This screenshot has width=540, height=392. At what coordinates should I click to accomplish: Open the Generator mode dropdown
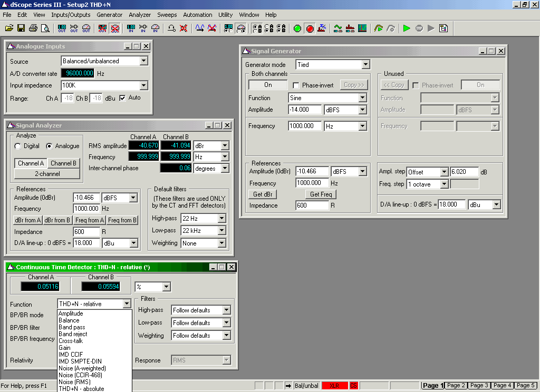coord(365,65)
